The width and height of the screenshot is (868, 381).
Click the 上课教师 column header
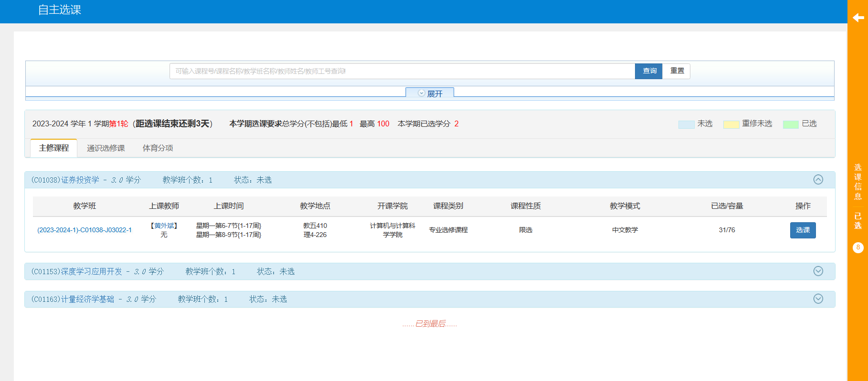tap(164, 206)
